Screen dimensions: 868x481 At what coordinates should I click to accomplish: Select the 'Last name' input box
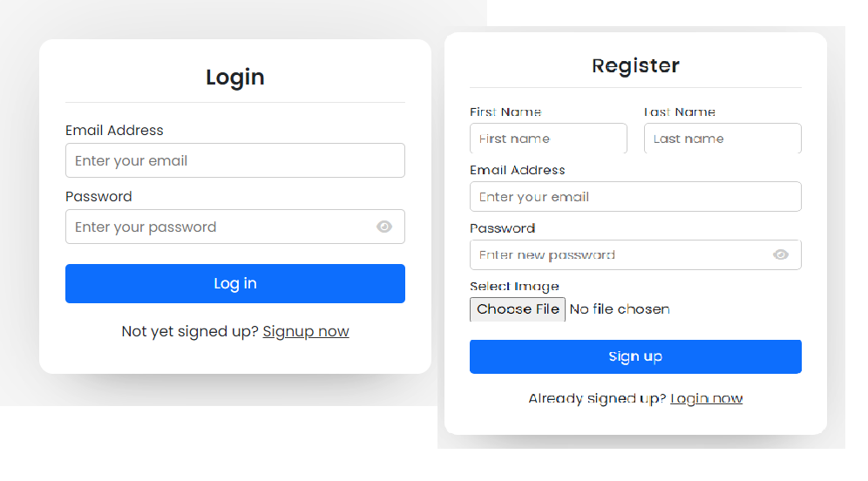pos(722,139)
